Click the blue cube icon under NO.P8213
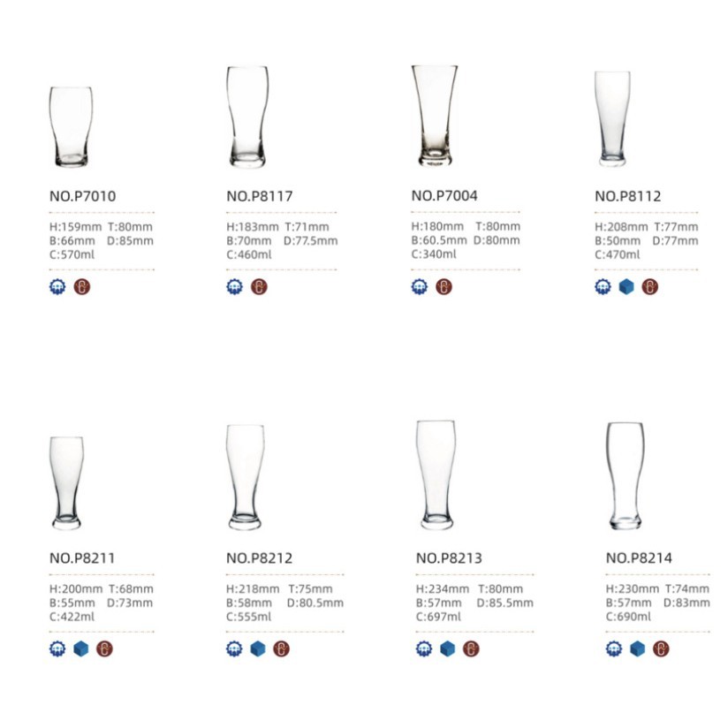This screenshot has height=728, width=728. point(448,649)
